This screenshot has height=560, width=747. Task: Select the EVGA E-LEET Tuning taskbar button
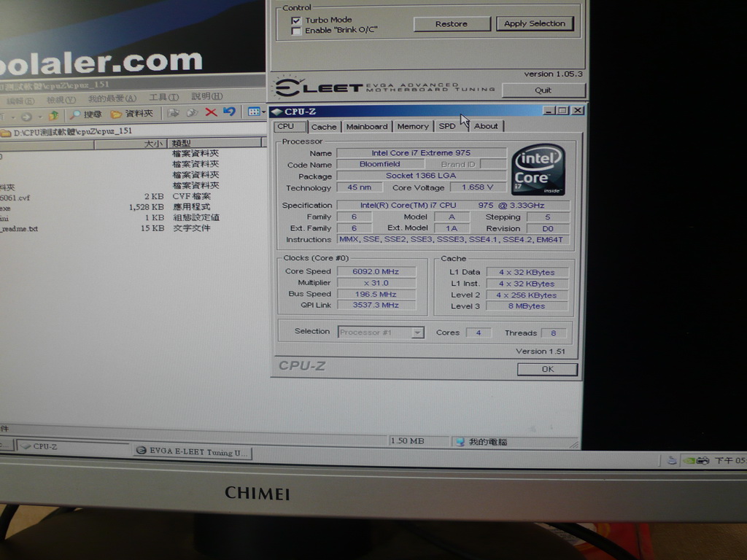coord(193,452)
